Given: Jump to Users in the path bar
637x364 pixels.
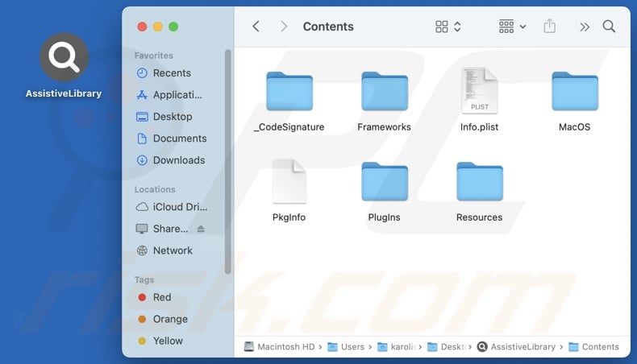Looking at the screenshot, I should (346, 347).
